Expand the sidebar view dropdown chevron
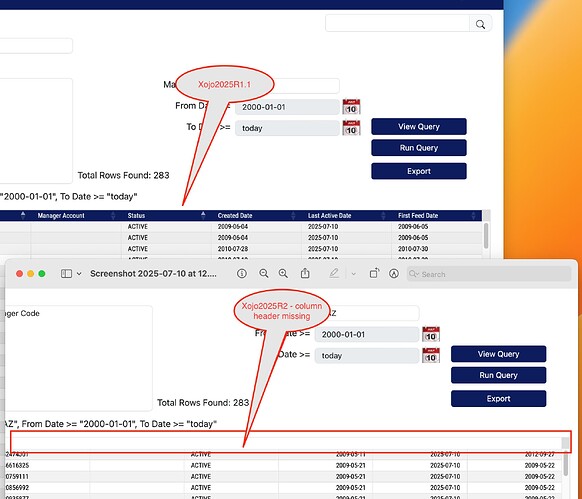The height and width of the screenshot is (499, 582). pyautogui.click(x=79, y=274)
